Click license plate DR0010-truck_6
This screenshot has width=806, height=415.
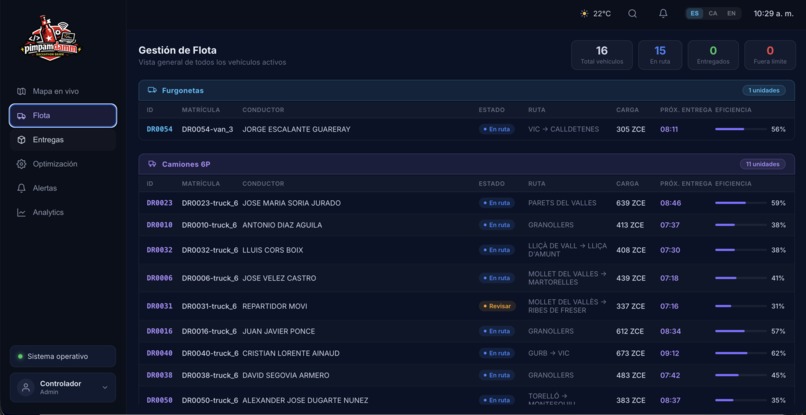tap(210, 225)
